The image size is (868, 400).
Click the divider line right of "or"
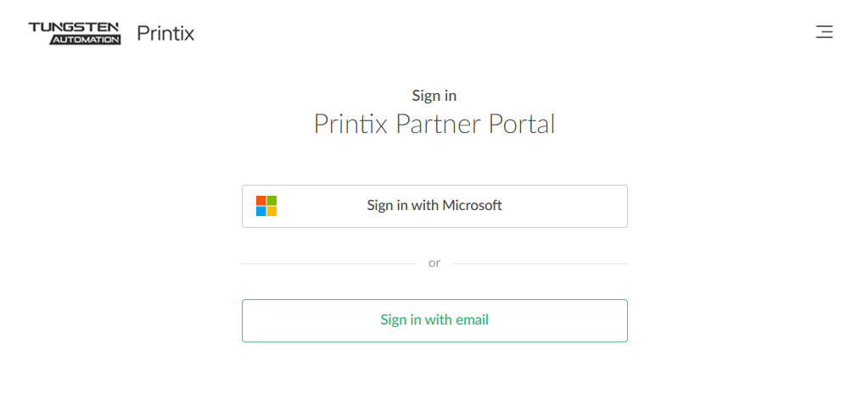540,264
